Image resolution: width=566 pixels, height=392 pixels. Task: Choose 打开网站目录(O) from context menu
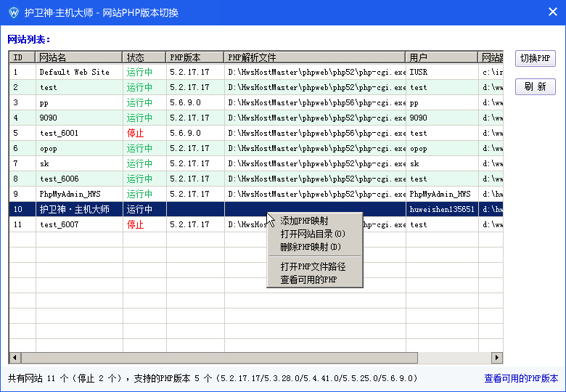(314, 234)
